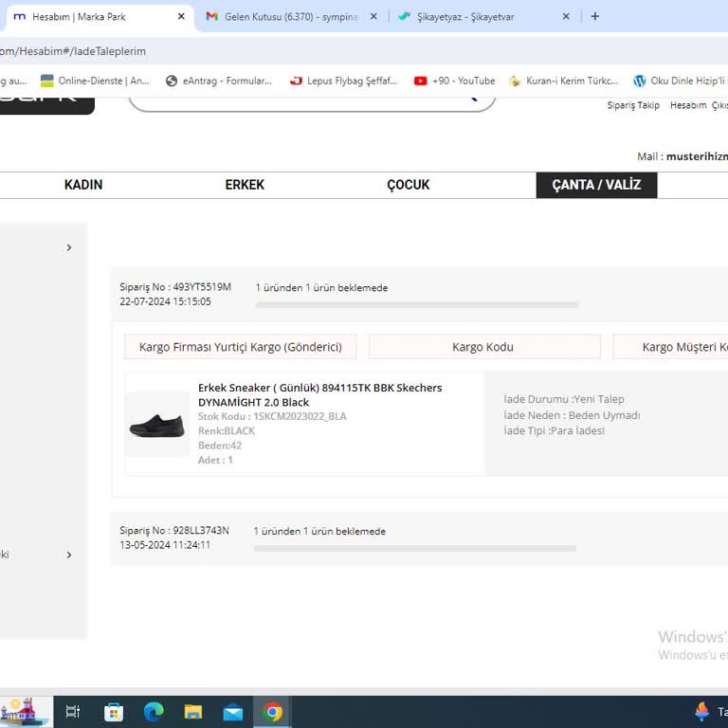
Task: Open the ÇOCUK category menu
Action: 409,185
